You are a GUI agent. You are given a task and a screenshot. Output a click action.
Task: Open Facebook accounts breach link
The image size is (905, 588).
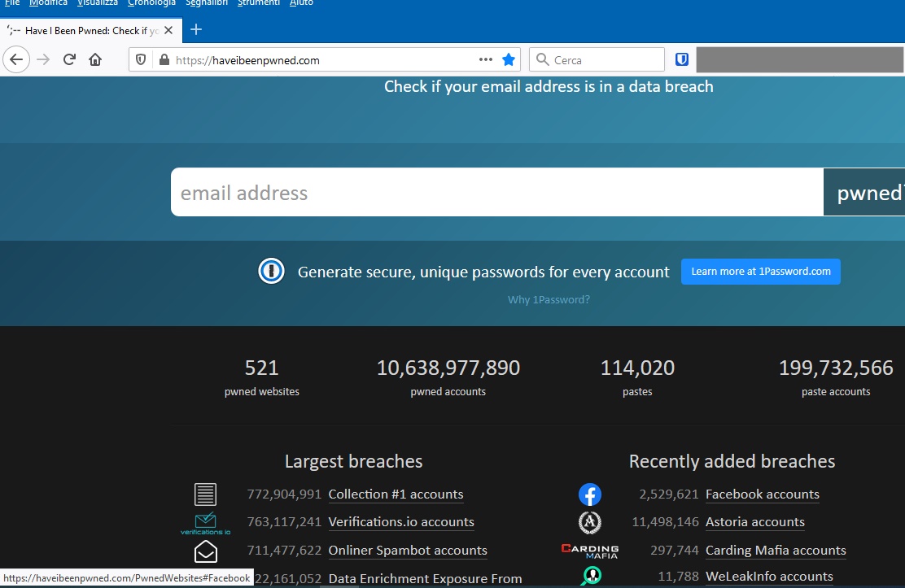coord(763,494)
